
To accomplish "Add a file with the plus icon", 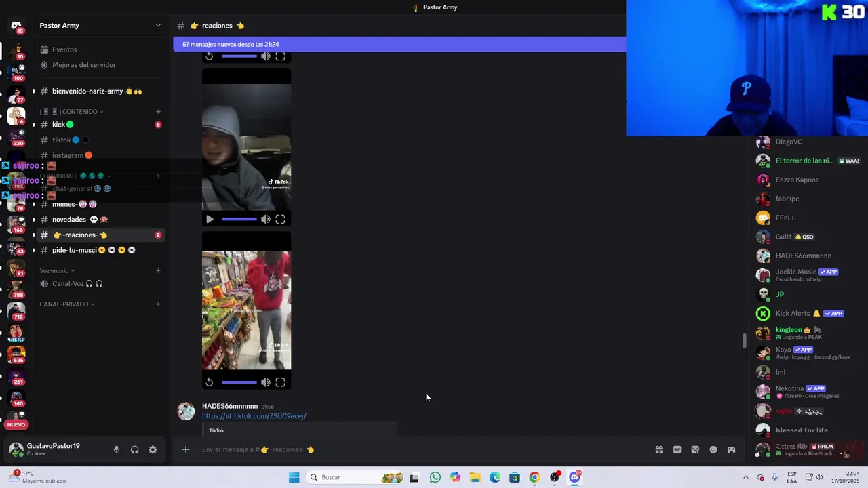I will tap(185, 449).
